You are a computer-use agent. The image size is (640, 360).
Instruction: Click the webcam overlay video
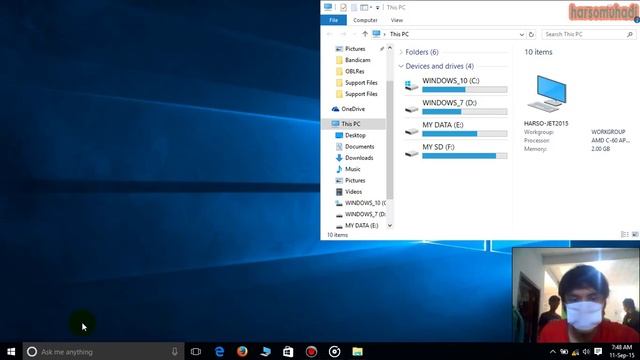pos(576,295)
